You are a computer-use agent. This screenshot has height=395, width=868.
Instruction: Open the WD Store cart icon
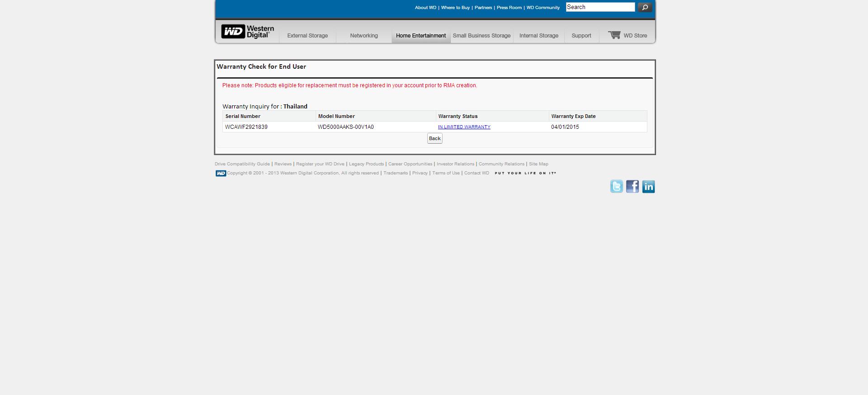[614, 35]
